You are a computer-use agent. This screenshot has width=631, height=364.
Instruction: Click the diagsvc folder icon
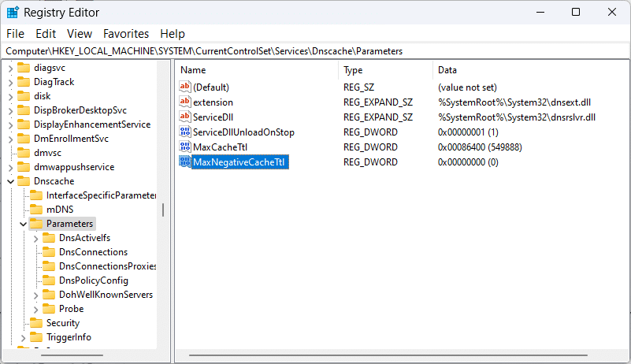tap(24, 68)
